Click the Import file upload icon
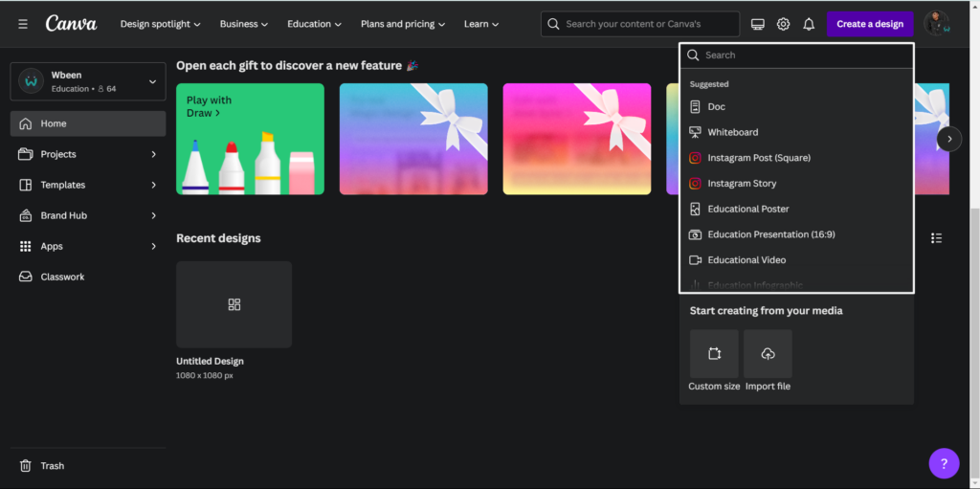The width and height of the screenshot is (980, 489). [768, 354]
